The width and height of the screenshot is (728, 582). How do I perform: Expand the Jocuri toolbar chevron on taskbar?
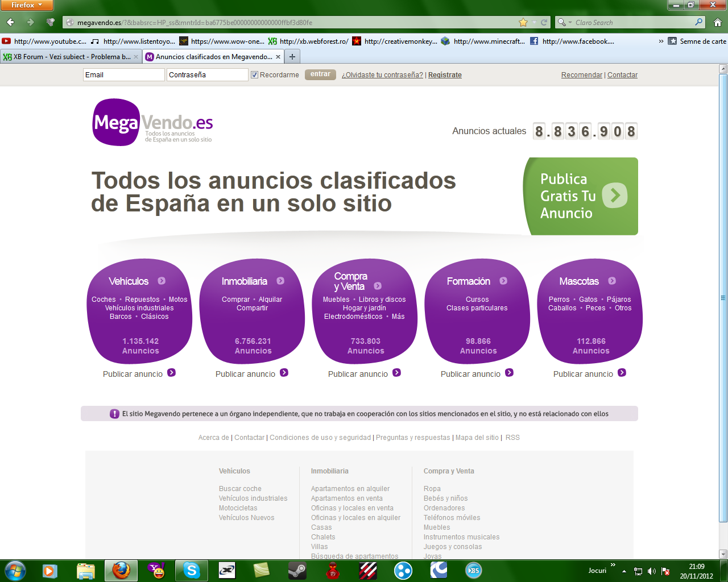tap(613, 565)
